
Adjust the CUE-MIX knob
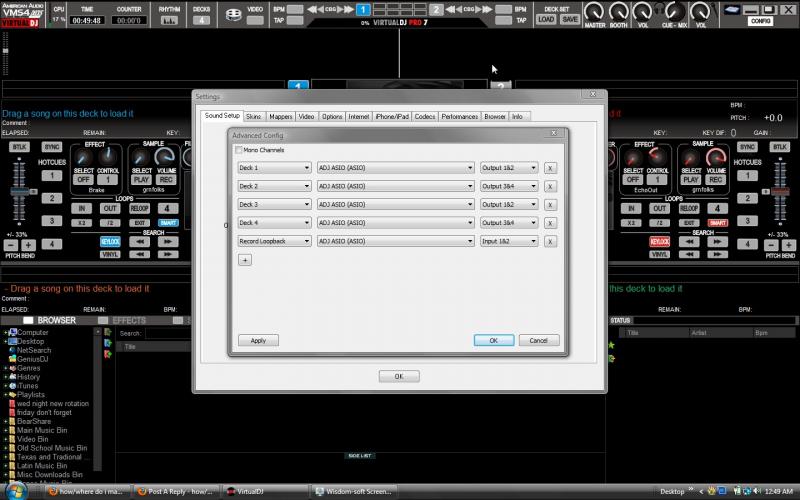pyautogui.click(x=674, y=11)
